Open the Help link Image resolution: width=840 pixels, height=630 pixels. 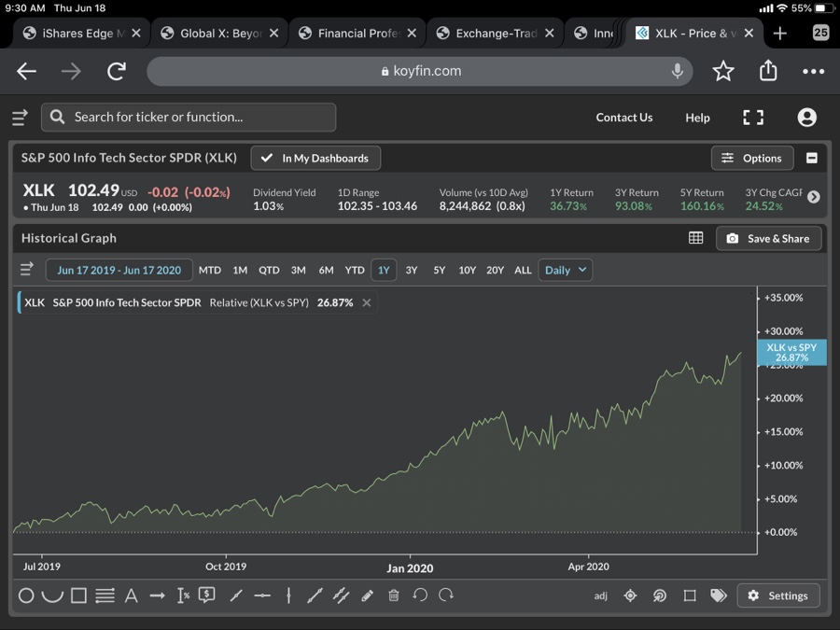pyautogui.click(x=697, y=118)
